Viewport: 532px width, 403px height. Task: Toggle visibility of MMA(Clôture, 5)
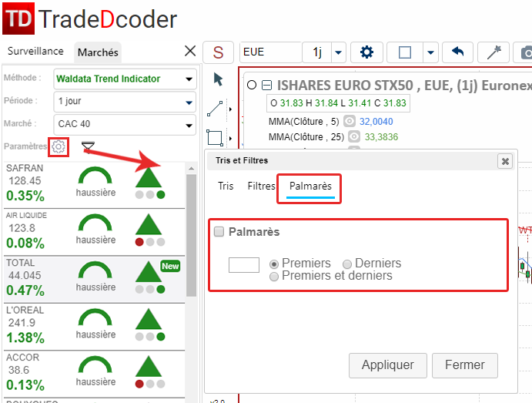tap(349, 121)
